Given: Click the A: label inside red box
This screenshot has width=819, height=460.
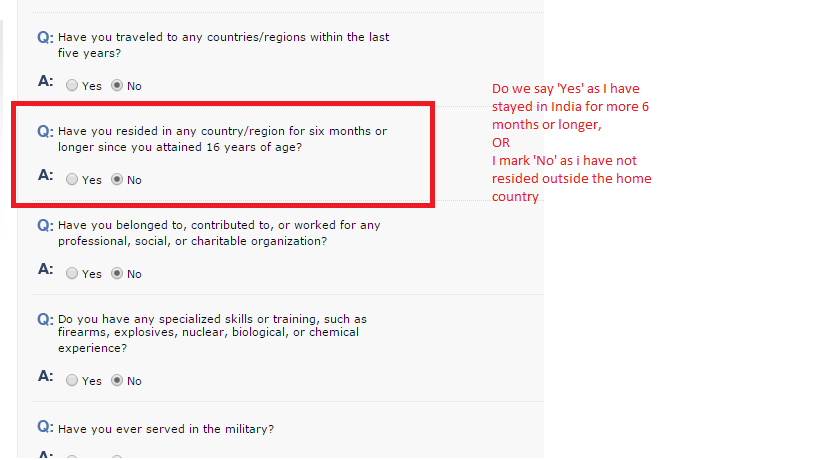Looking at the screenshot, I should tap(45, 175).
